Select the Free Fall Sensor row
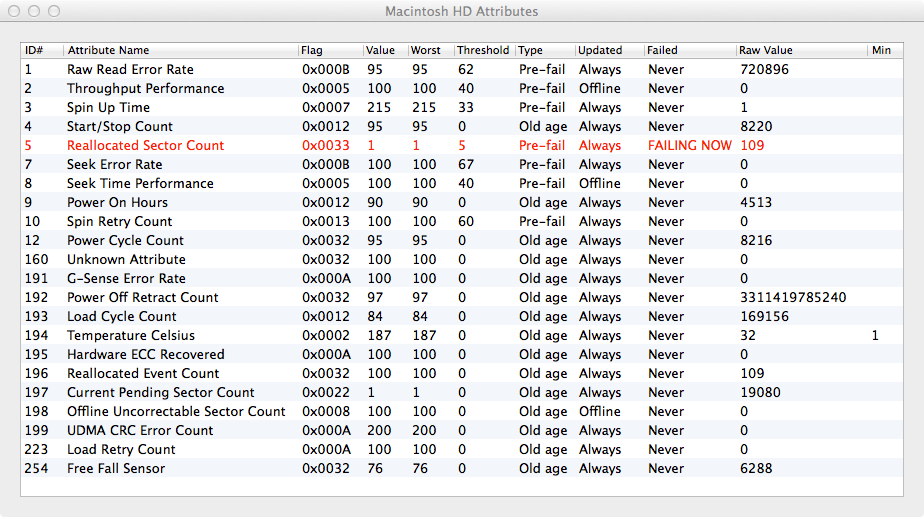This screenshot has height=517, width=924. tap(462, 469)
